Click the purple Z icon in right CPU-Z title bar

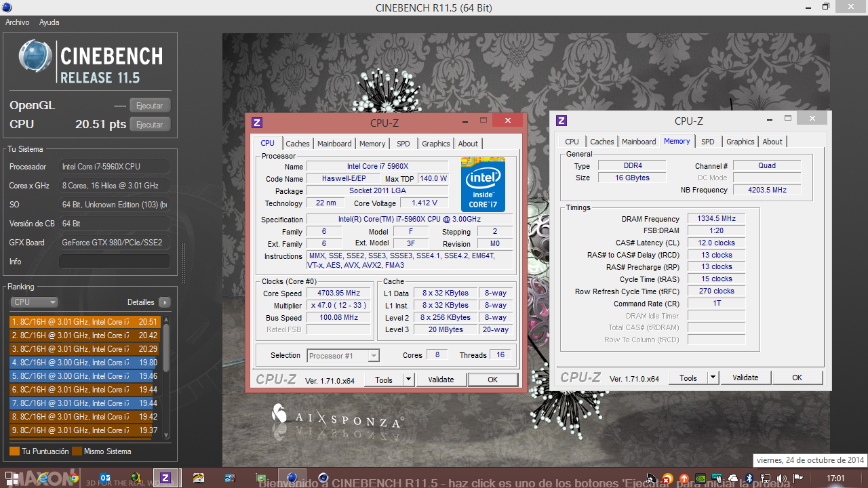point(561,121)
